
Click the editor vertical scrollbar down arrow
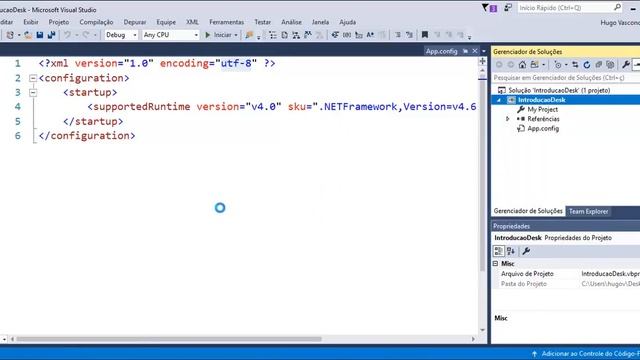pyautogui.click(x=482, y=330)
